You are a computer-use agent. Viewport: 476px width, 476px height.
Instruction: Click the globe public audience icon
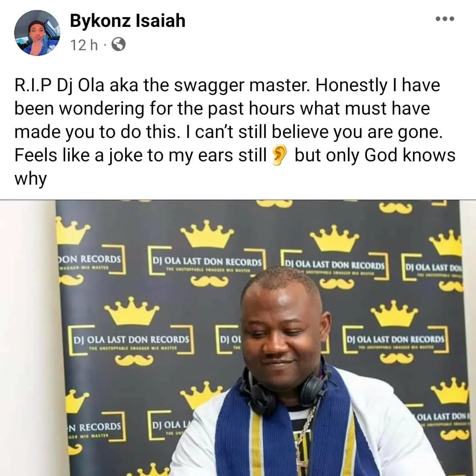119,45
